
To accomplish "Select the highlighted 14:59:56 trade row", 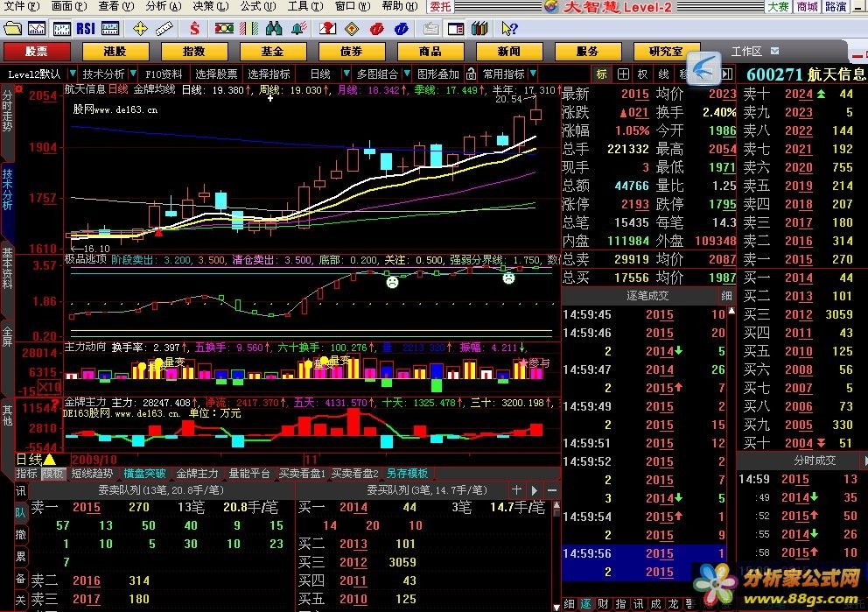I will pos(644,554).
